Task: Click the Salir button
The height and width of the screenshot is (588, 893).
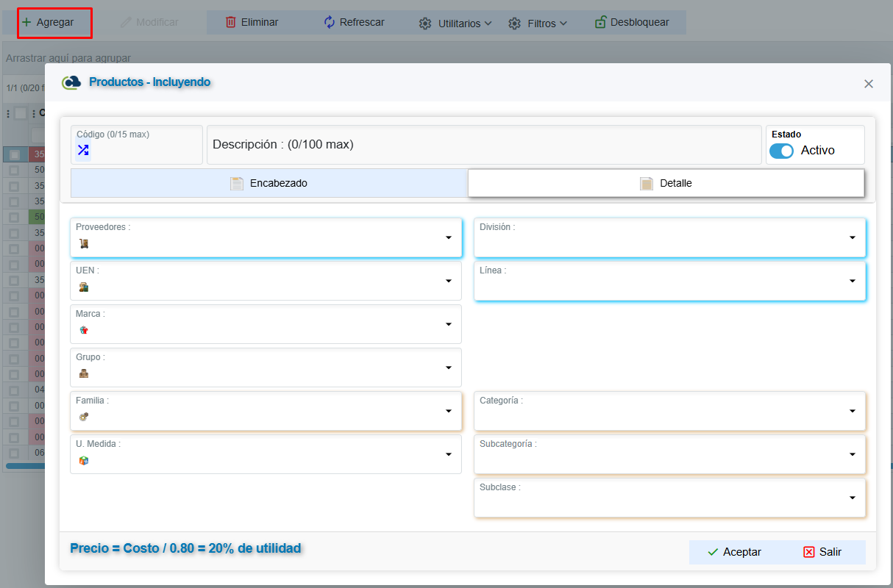Action: tap(822, 552)
